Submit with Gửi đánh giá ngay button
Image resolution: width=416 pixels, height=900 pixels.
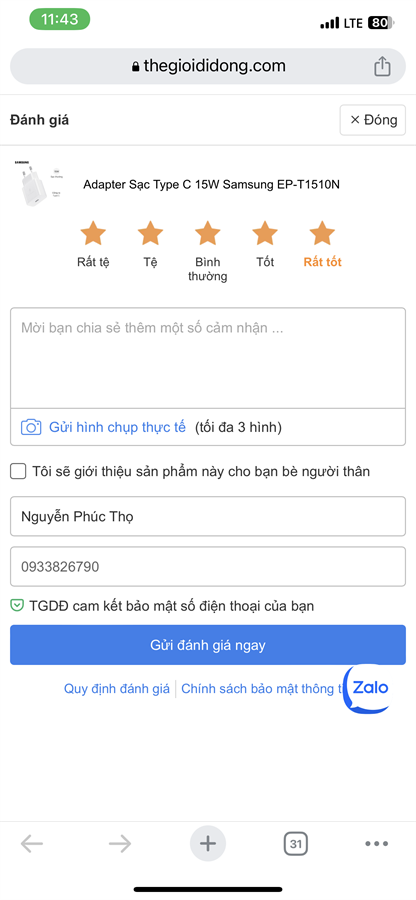[x=208, y=645]
